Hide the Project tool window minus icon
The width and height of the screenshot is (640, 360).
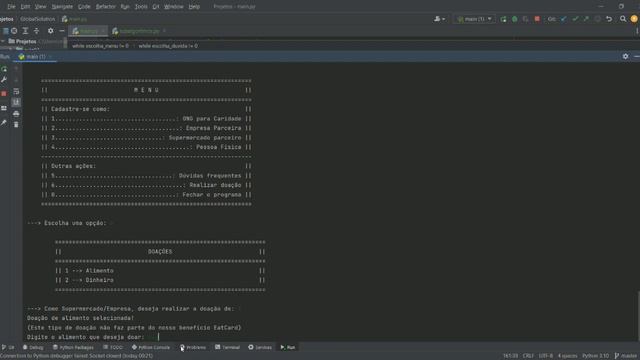click(x=62, y=31)
